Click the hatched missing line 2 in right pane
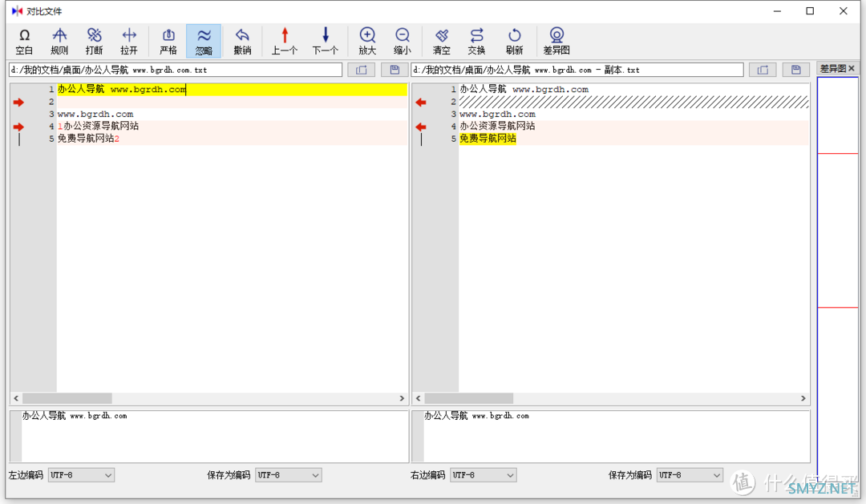Screen dimensions: 866x504 (x=634, y=102)
